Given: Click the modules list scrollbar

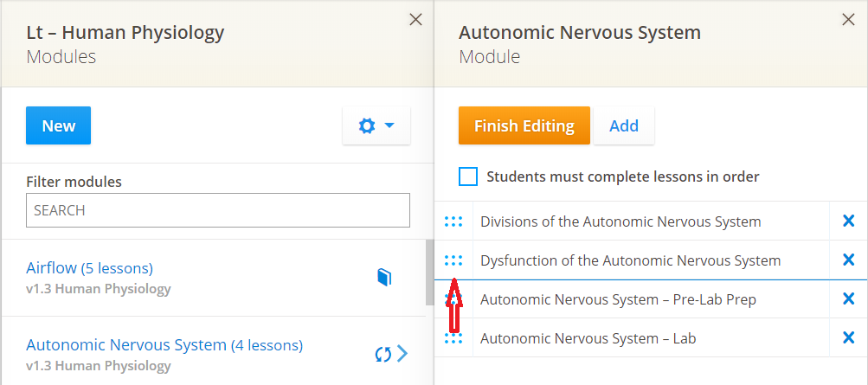Looking at the screenshot, I should [429, 273].
